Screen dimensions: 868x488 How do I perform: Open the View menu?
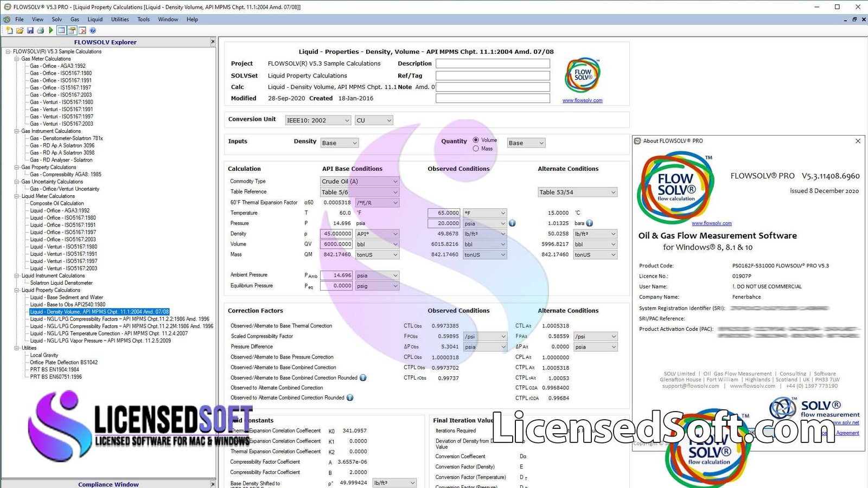pyautogui.click(x=37, y=19)
